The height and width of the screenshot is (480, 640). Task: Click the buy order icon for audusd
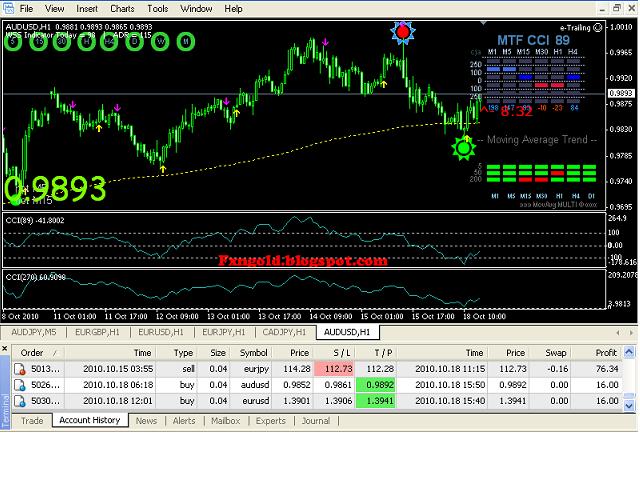point(20,385)
